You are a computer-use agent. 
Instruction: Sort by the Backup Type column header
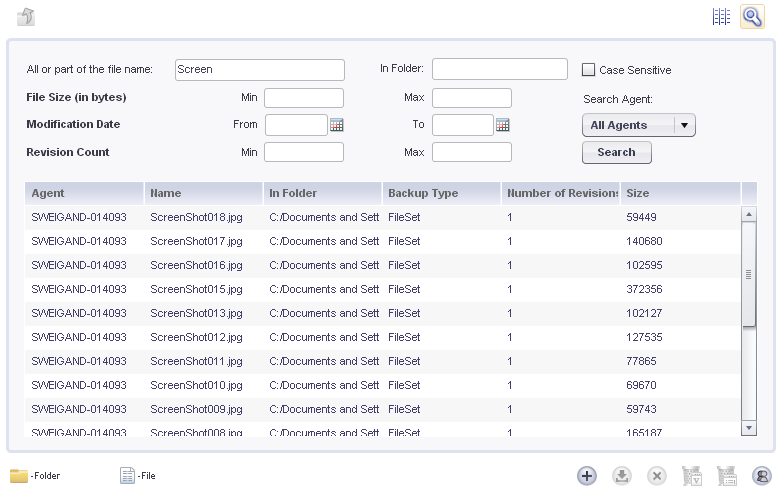click(442, 193)
